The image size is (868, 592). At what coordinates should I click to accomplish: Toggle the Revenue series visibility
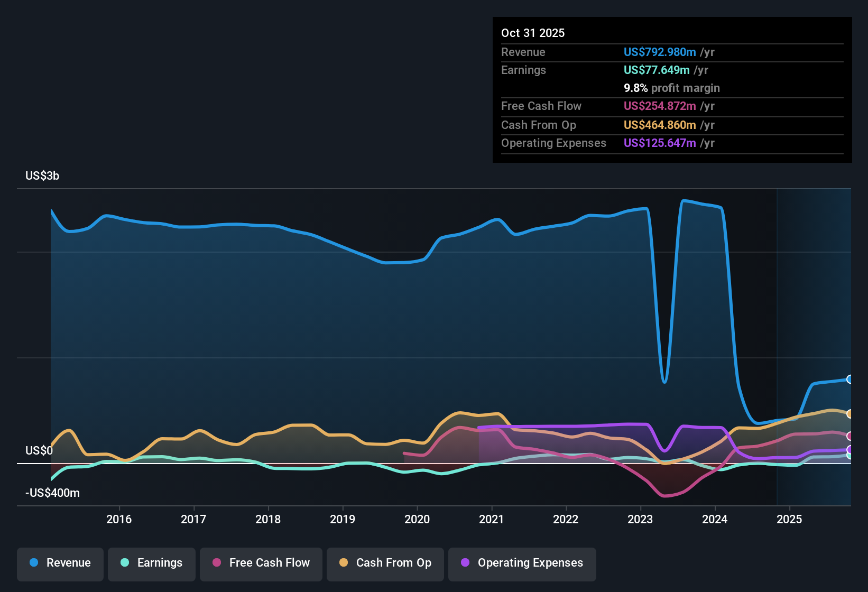click(60, 563)
